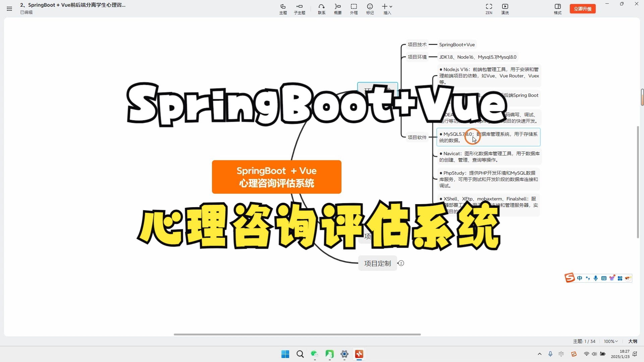Click the taskbar microphone tray icon
This screenshot has width=644, height=362.
click(x=550, y=354)
